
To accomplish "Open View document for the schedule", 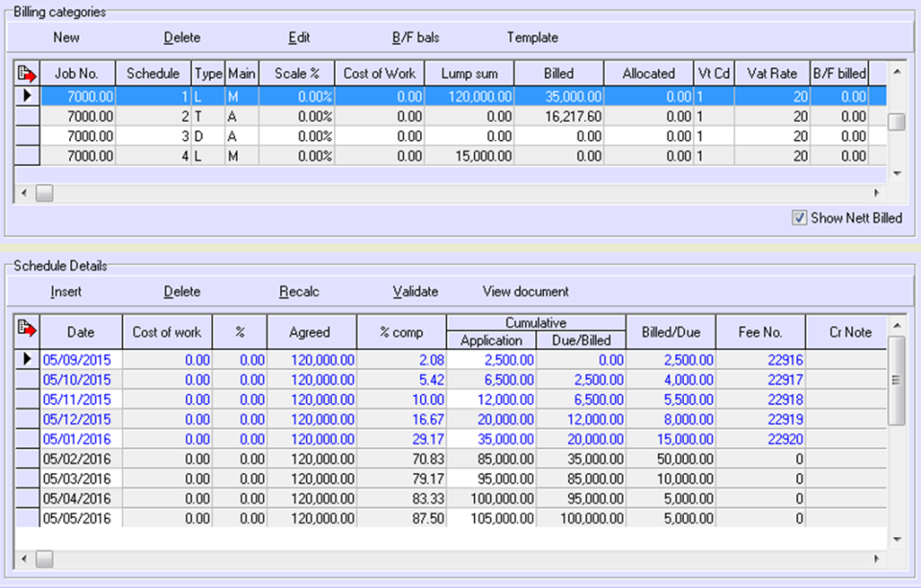I will (x=527, y=292).
